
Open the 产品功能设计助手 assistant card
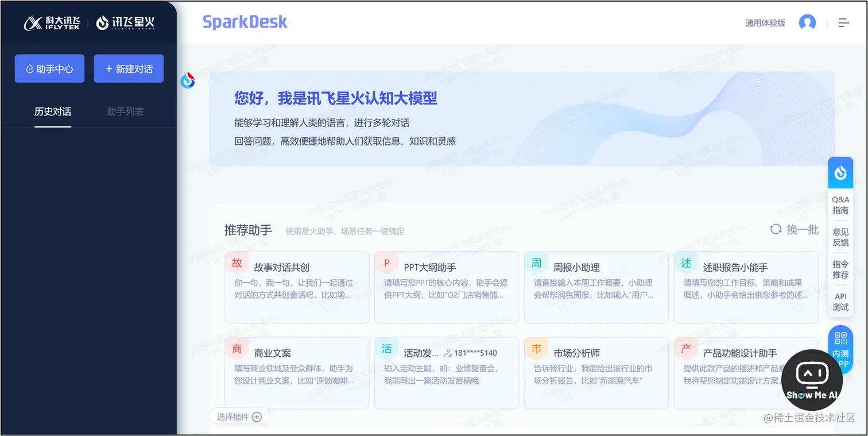746,373
